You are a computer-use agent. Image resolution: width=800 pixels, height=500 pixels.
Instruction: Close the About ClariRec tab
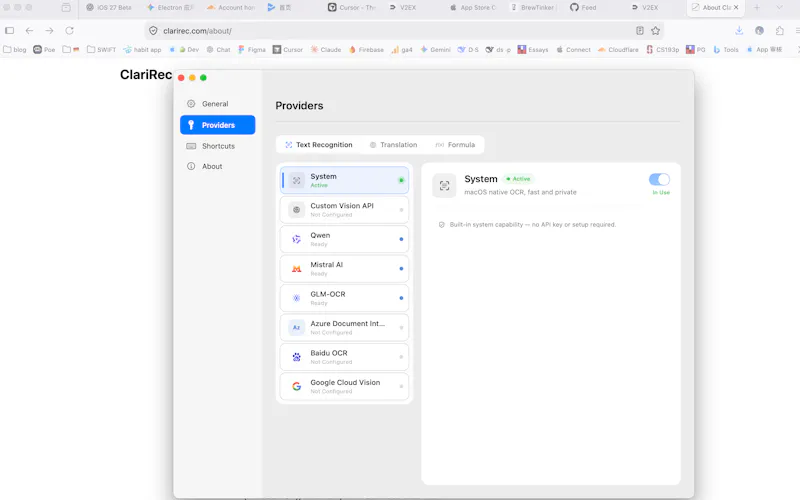click(736, 8)
